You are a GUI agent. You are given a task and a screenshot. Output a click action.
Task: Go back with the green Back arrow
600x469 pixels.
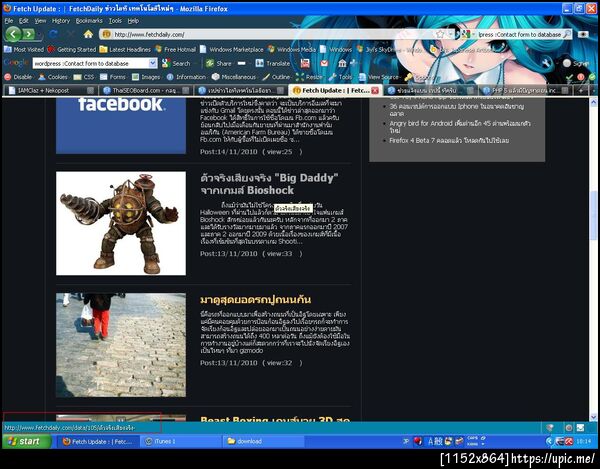tap(13, 34)
